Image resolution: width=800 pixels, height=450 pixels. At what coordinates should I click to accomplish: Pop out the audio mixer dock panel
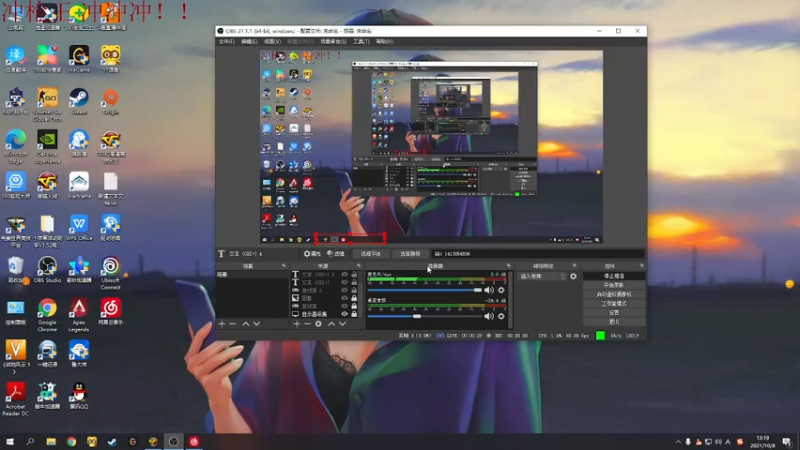coord(509,266)
